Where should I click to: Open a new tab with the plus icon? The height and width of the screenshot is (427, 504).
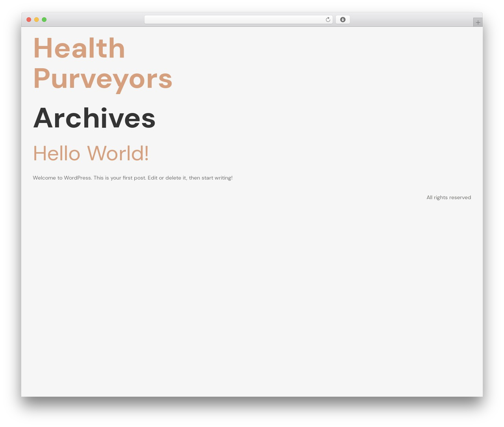(478, 22)
